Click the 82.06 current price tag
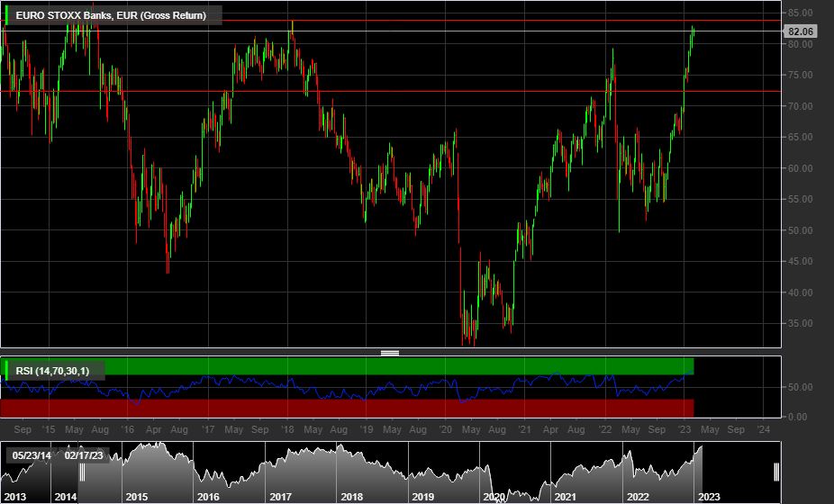 coord(801,31)
